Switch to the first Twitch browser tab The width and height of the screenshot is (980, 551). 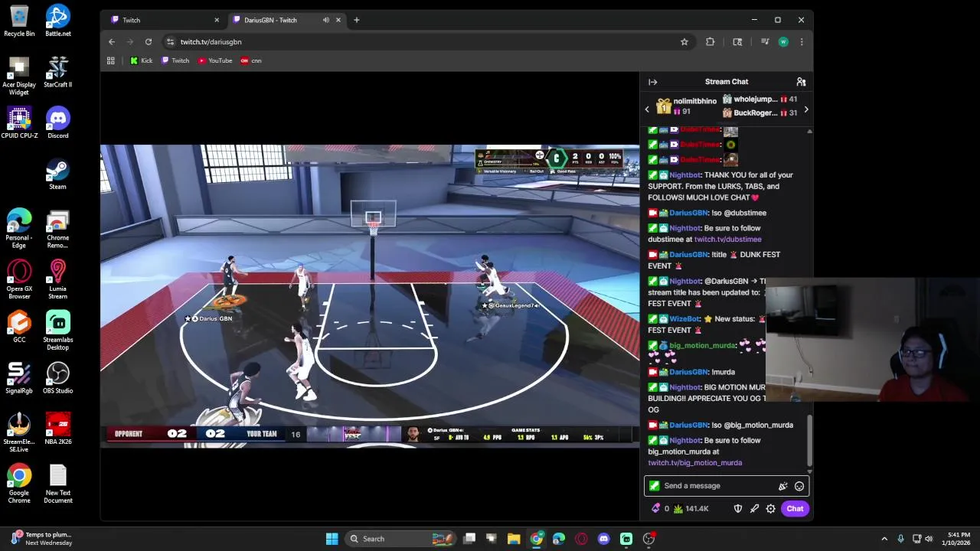tap(165, 20)
